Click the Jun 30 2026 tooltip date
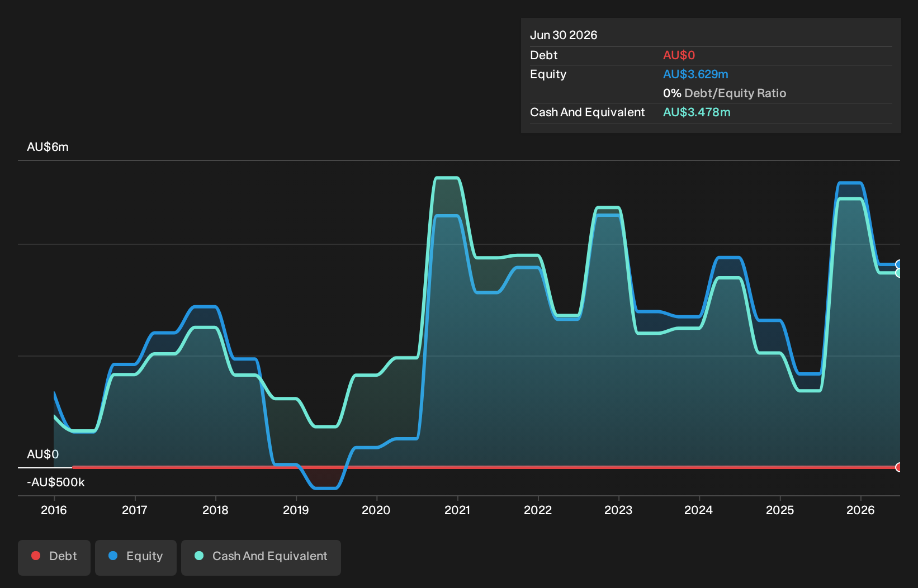 (564, 35)
